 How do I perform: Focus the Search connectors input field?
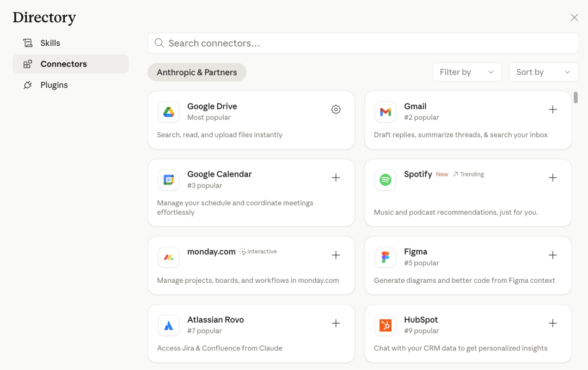point(363,43)
